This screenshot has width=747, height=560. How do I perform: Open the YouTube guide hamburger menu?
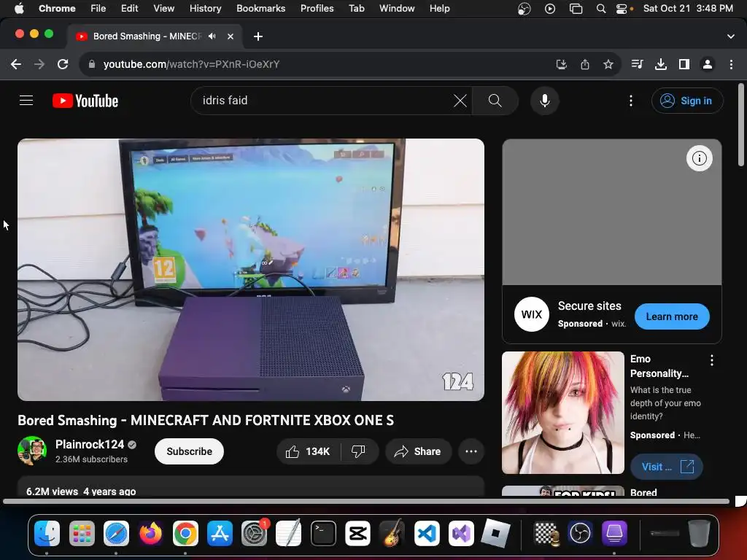tap(26, 101)
